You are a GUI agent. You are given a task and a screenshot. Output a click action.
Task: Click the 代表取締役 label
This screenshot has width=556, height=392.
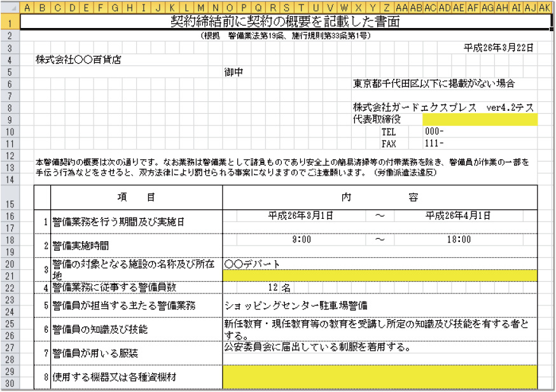[377, 120]
